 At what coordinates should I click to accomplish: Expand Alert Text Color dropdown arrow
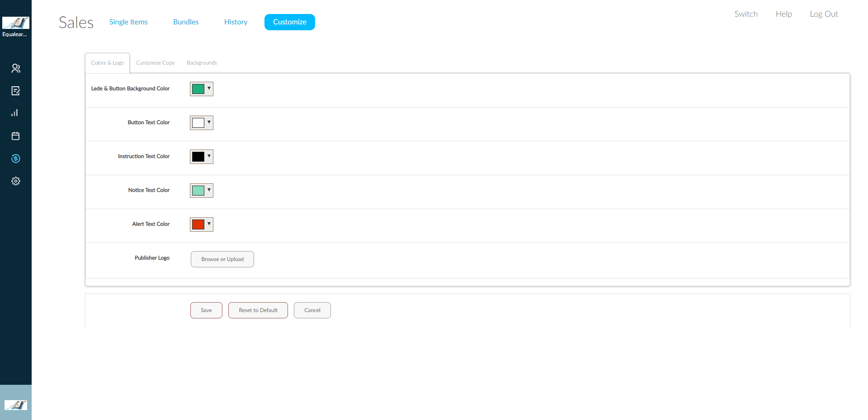(209, 224)
